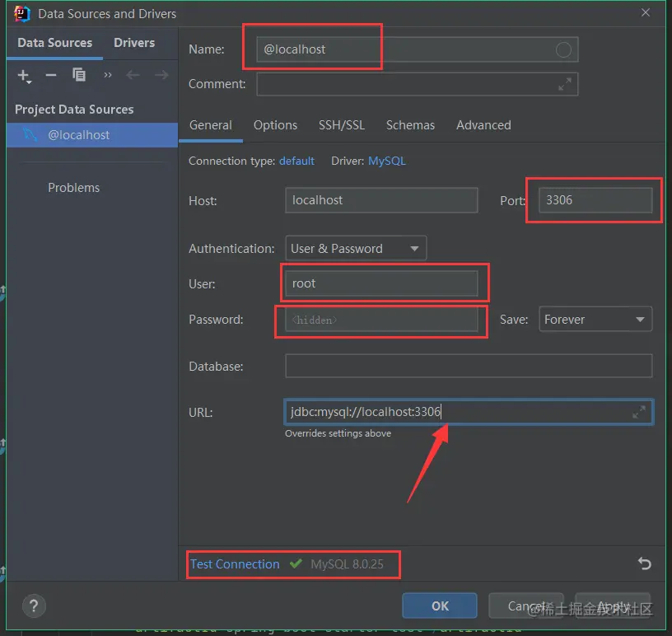The width and height of the screenshot is (672, 636).
Task: Show more toolbar actions chevron
Action: (x=108, y=75)
